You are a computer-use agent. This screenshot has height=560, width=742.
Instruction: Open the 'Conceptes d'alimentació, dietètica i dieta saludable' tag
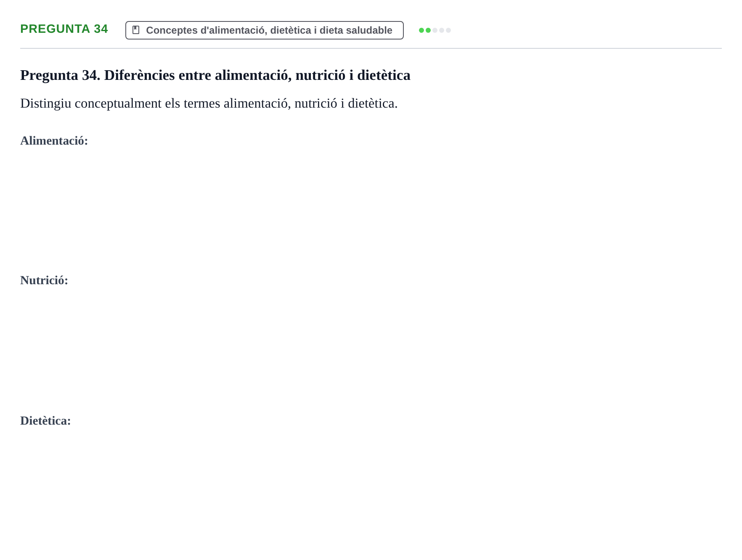[x=264, y=30]
